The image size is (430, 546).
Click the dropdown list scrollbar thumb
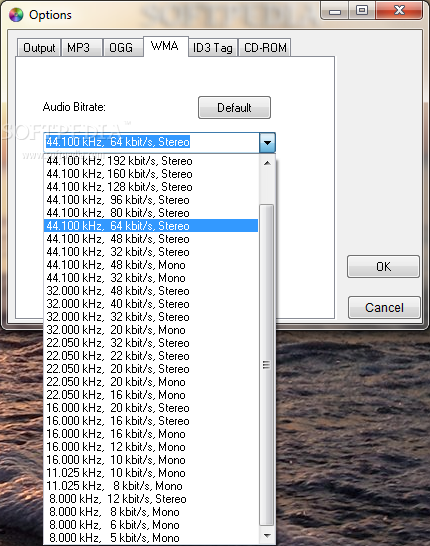pos(267,365)
